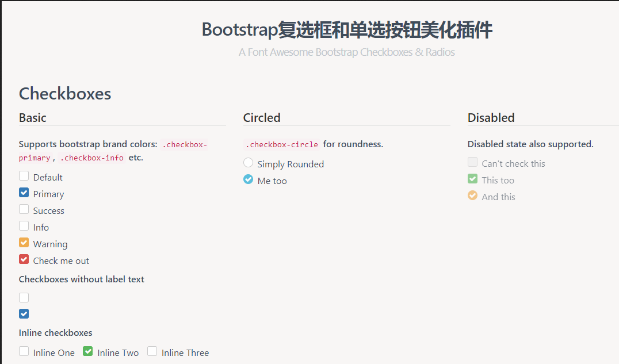Screen dimensions: 619x364
Task: Uncheck the 'Inline Two' checkbox
Action: point(87,350)
